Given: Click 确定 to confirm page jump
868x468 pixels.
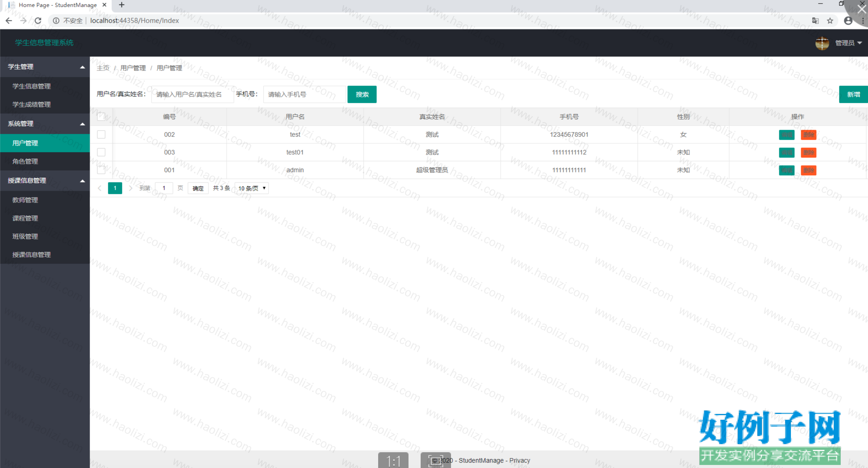Looking at the screenshot, I should [x=198, y=188].
